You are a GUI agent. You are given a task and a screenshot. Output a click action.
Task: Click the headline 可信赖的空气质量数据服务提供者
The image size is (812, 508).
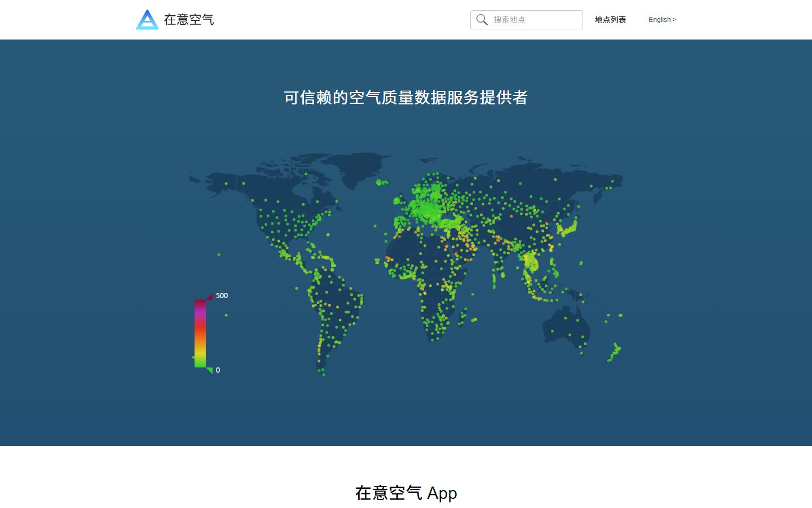pos(406,98)
